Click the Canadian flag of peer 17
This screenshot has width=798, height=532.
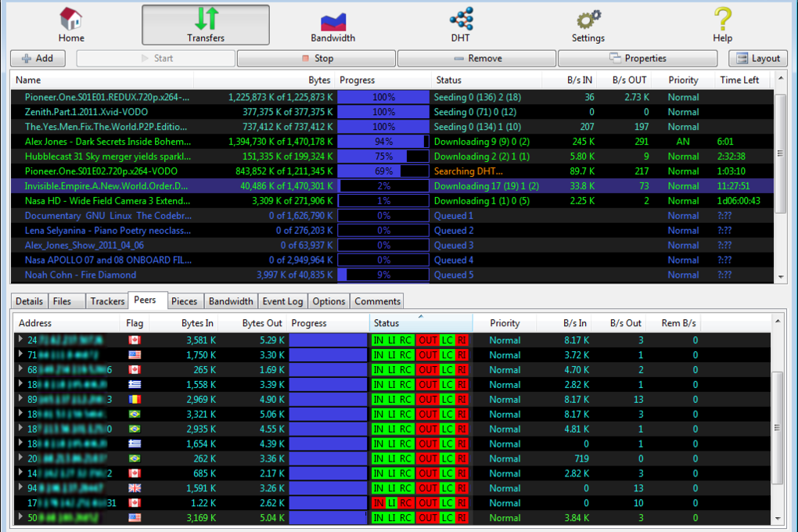pos(135,502)
